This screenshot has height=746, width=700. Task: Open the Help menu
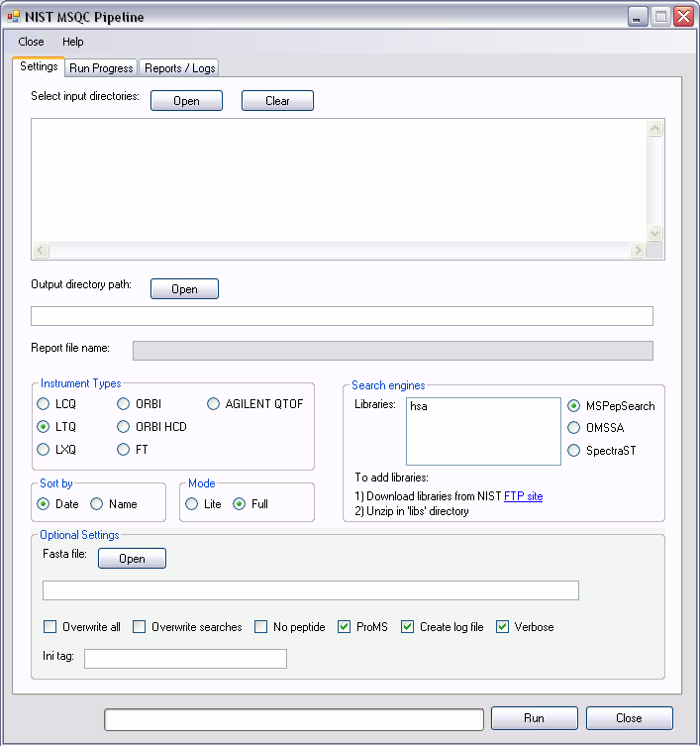pos(73,42)
